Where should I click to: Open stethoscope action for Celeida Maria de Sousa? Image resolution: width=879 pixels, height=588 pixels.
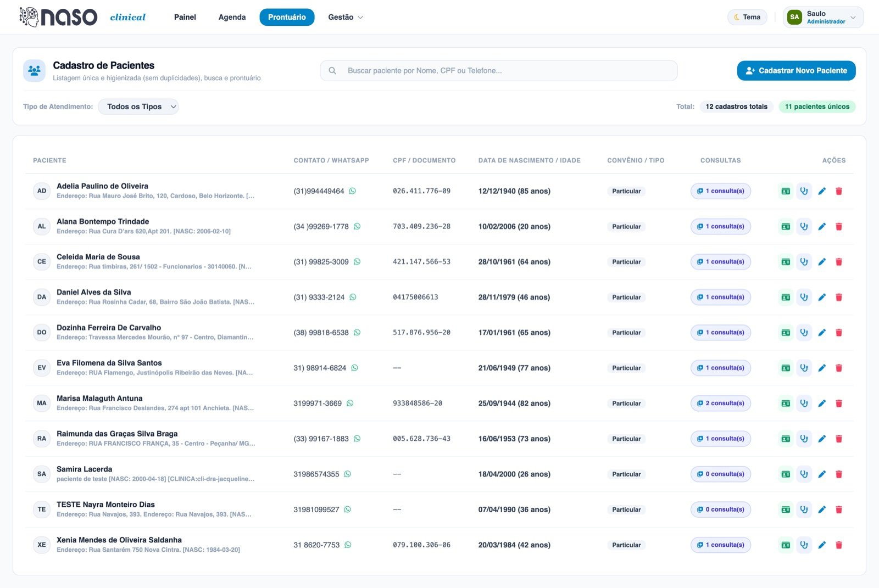804,262
